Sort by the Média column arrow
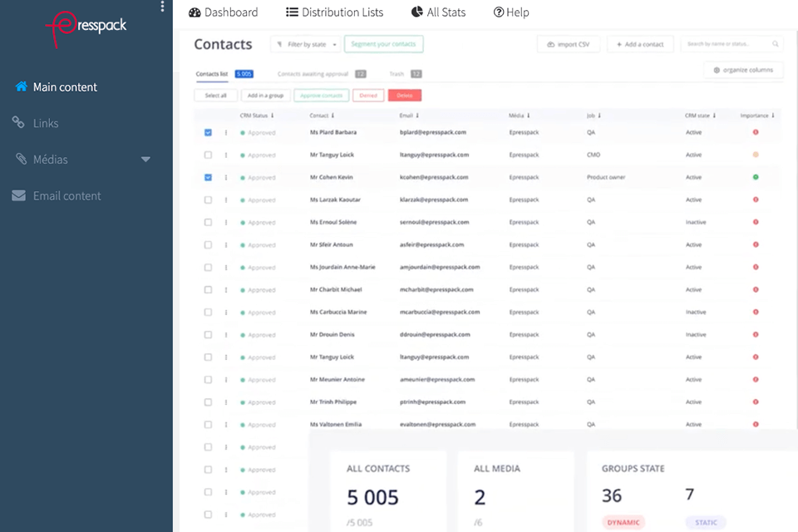This screenshot has width=798, height=532. click(529, 116)
